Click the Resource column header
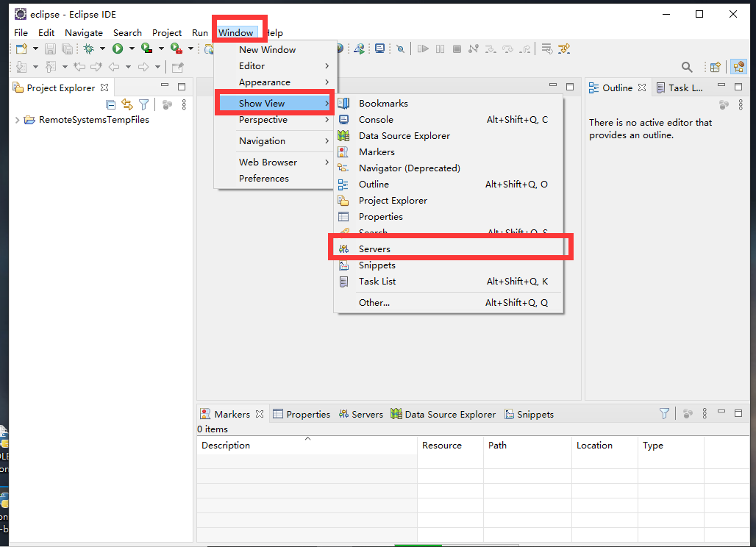 click(450, 446)
